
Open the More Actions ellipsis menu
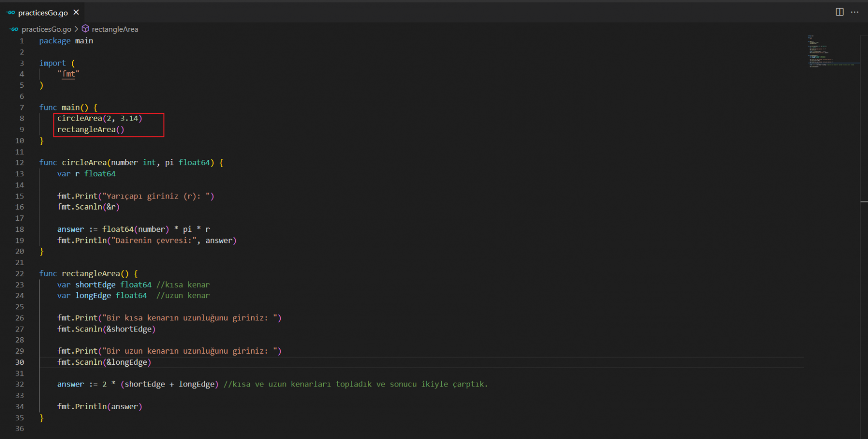click(x=854, y=12)
